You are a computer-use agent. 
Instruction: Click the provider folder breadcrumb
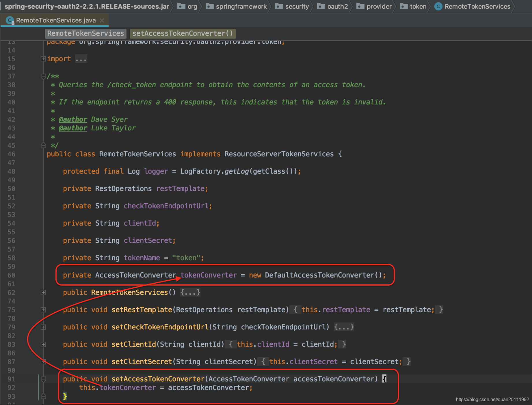[x=374, y=6]
